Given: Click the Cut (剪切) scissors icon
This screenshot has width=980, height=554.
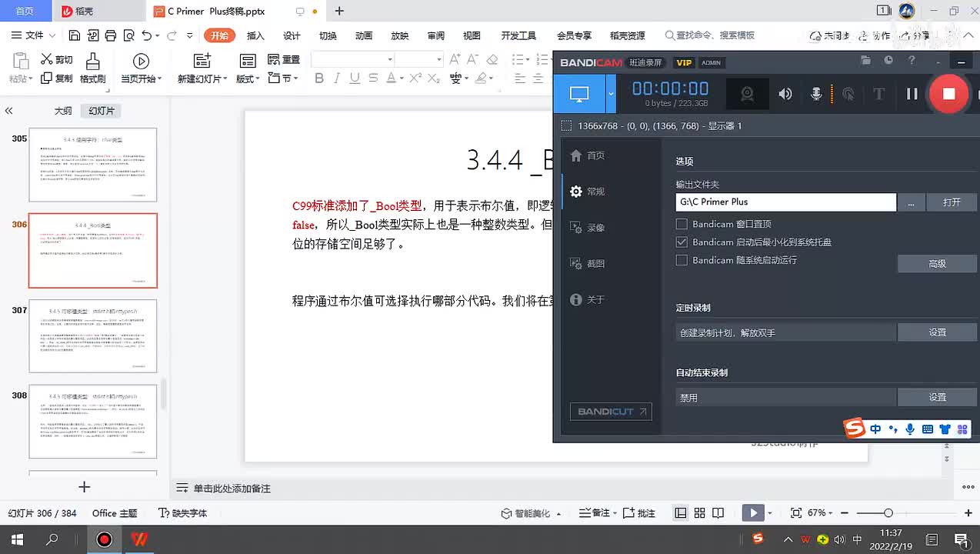Looking at the screenshot, I should 46,59.
